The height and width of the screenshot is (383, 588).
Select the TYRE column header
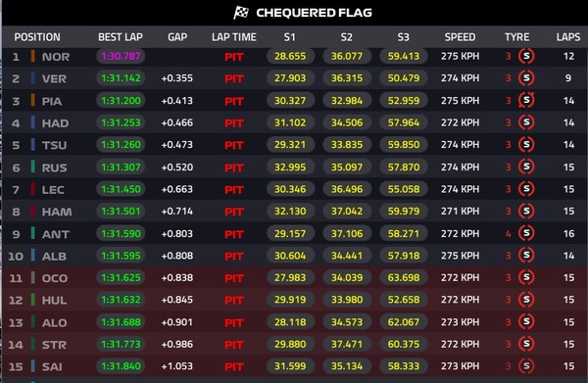516,37
